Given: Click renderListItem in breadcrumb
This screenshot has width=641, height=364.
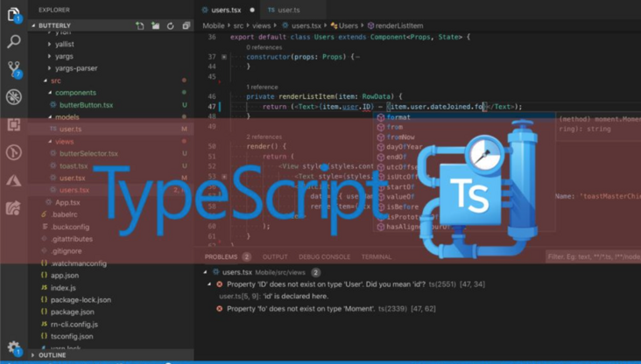Looking at the screenshot, I should click(399, 25).
